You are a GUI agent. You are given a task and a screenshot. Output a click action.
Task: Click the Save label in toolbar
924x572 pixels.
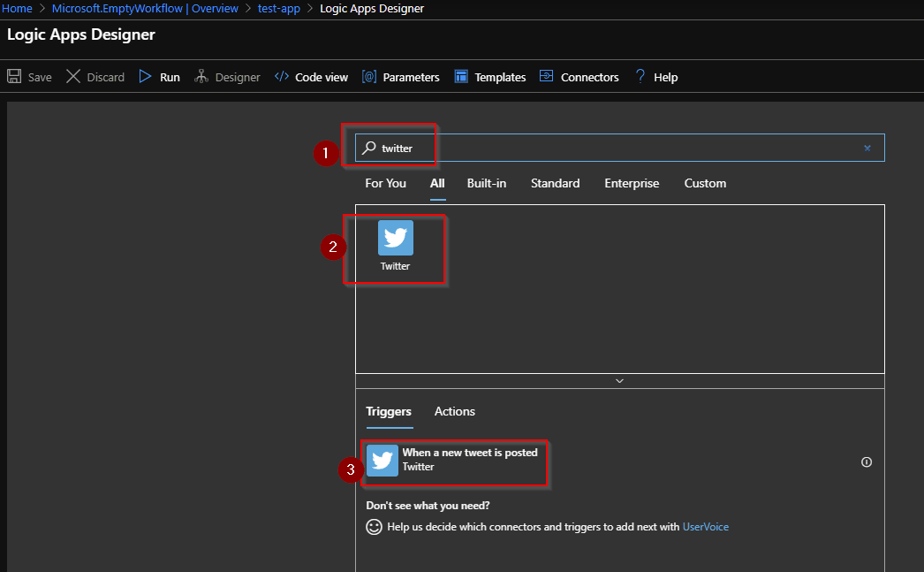(x=40, y=77)
